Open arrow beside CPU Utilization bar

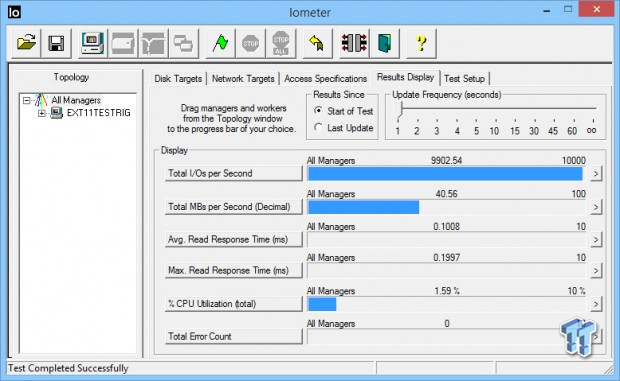tap(596, 304)
